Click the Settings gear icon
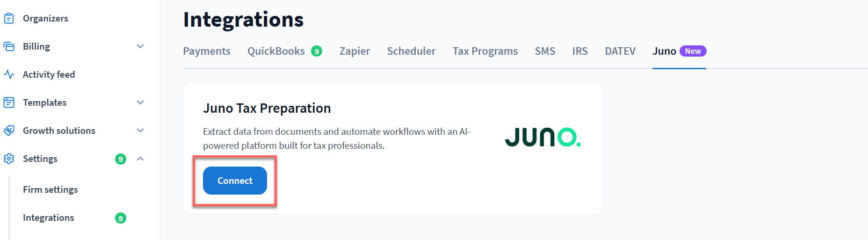This screenshot has height=240, width=868. 9,159
